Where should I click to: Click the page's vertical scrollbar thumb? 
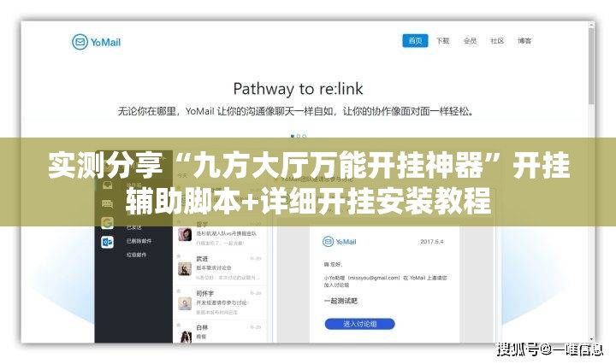pyautogui.click(x=592, y=66)
